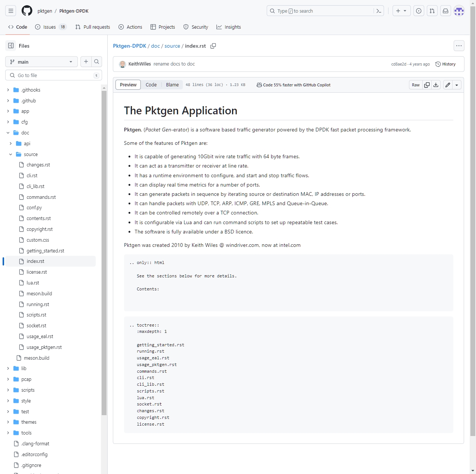
Task: Go to the Pull requests tab
Action: point(93,27)
